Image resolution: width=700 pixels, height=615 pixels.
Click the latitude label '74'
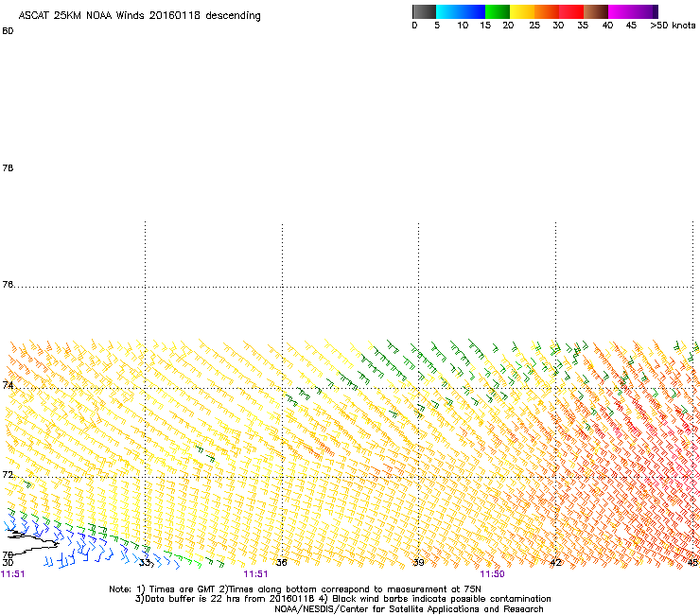pos(8,385)
